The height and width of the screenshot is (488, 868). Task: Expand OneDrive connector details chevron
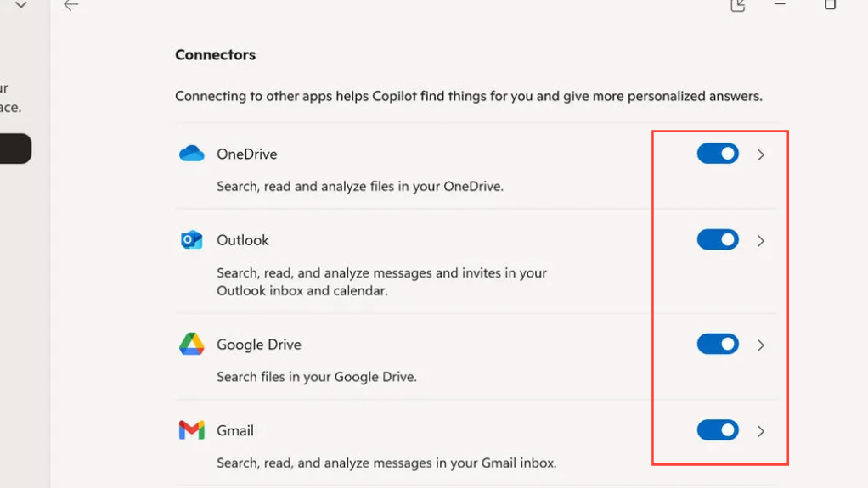[761, 154]
